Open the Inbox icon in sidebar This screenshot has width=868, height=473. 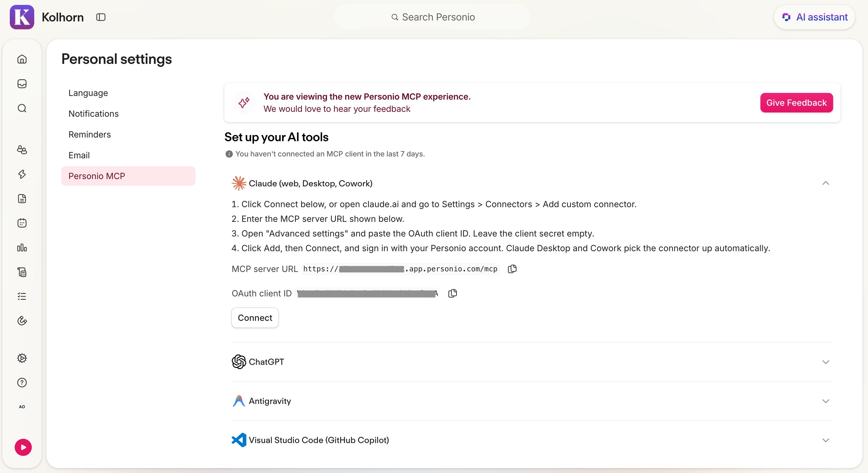[22, 83]
